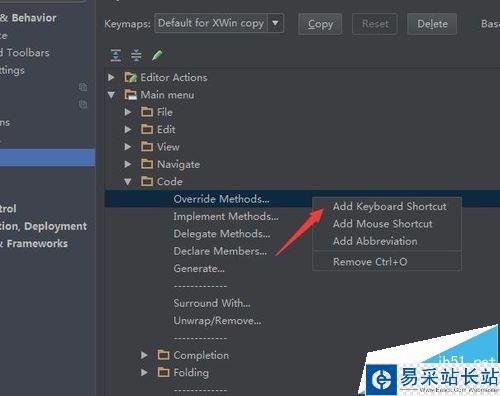Viewport: 500px width, 396px height.
Task: Open the Keymaps dropdown arrow
Action: (x=275, y=23)
